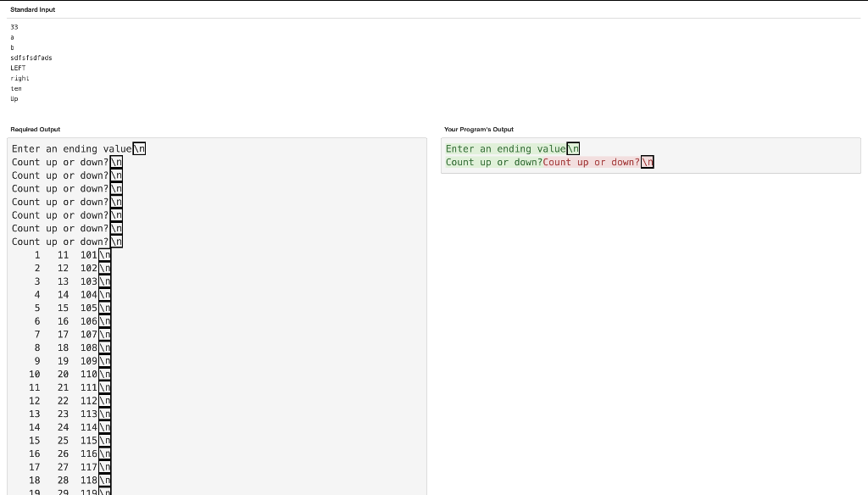Click the "Your Program's Output" header label

479,129
